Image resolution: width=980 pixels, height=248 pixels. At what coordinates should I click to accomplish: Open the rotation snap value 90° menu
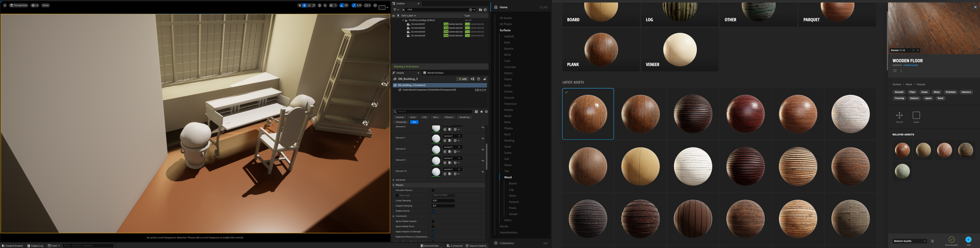[x=347, y=5]
